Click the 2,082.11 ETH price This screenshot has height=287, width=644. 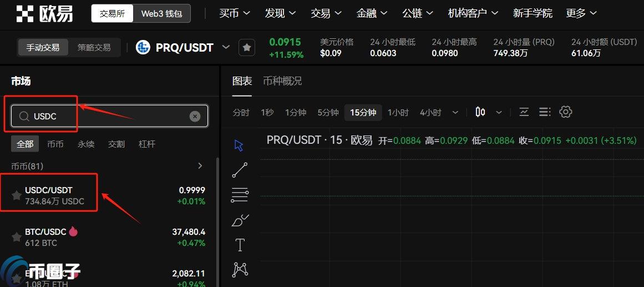coord(189,274)
